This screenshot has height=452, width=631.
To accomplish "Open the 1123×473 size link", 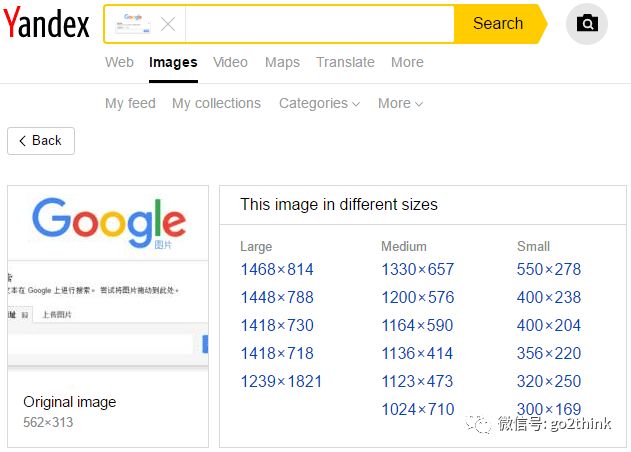I will click(x=417, y=382).
